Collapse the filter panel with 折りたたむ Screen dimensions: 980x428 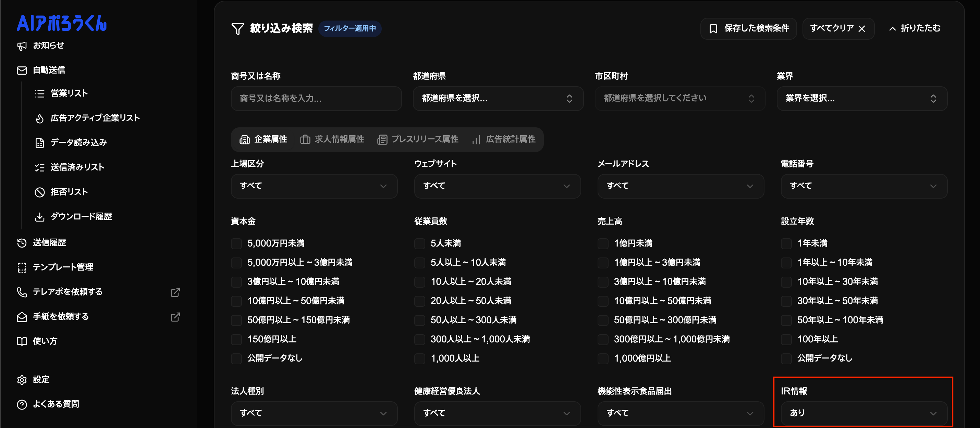(x=915, y=28)
